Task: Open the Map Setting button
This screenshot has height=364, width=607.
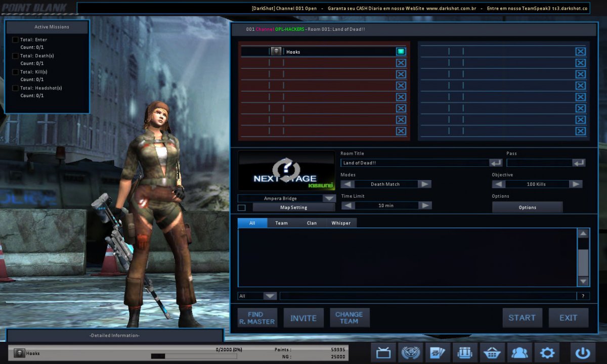Action: click(x=294, y=207)
